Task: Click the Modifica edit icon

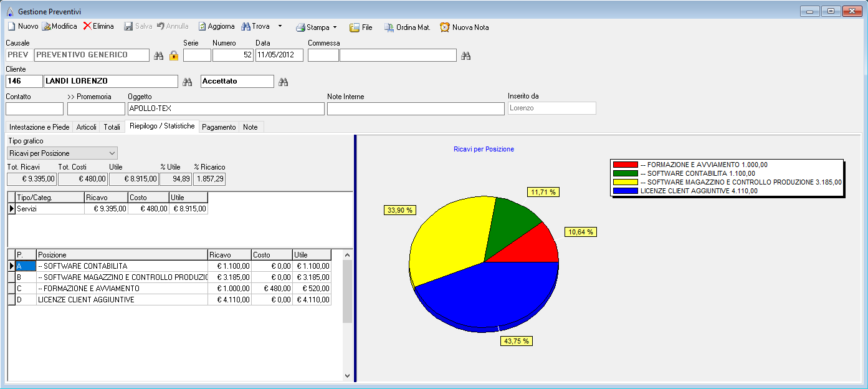Action: coord(46,27)
